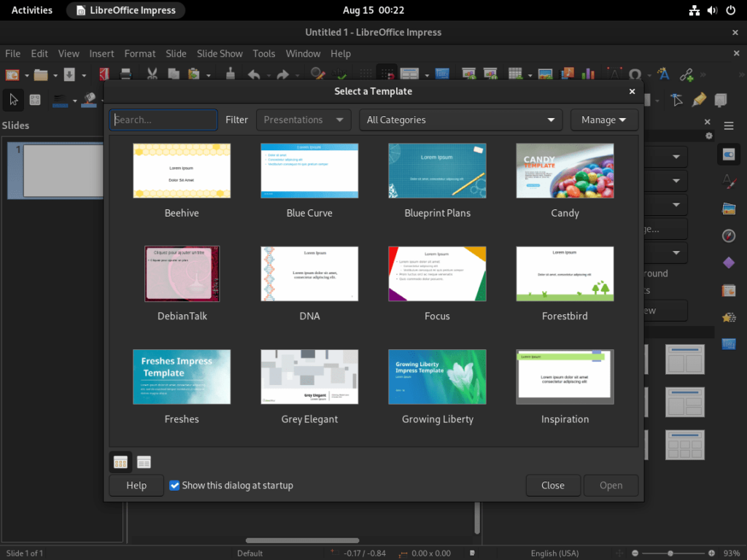Screen dimensions: 747x560
Task: Click the Open folder toolbar icon
Action: pyautogui.click(x=41, y=75)
